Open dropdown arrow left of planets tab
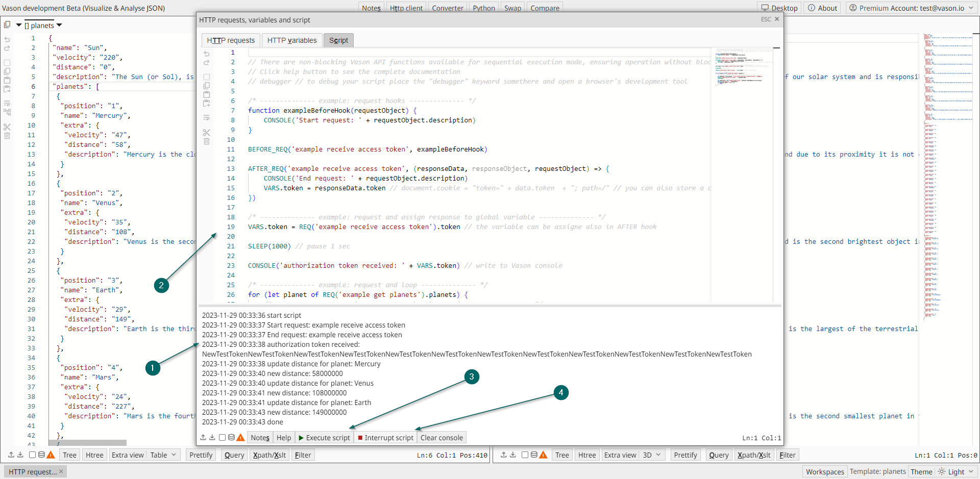The width and height of the screenshot is (980, 479). (19, 25)
